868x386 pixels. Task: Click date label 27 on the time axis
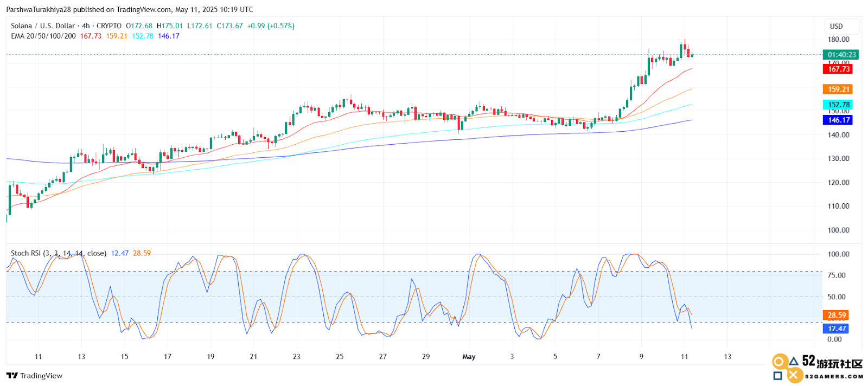click(383, 357)
